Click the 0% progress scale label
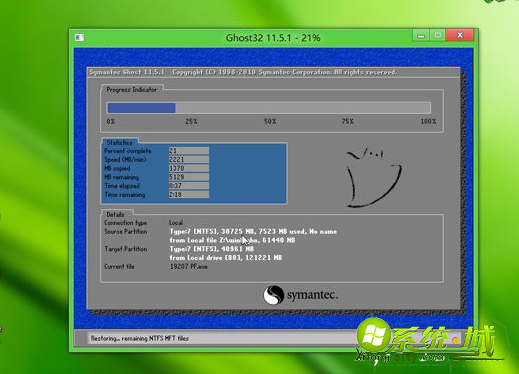This screenshot has height=374, width=519. [x=111, y=121]
